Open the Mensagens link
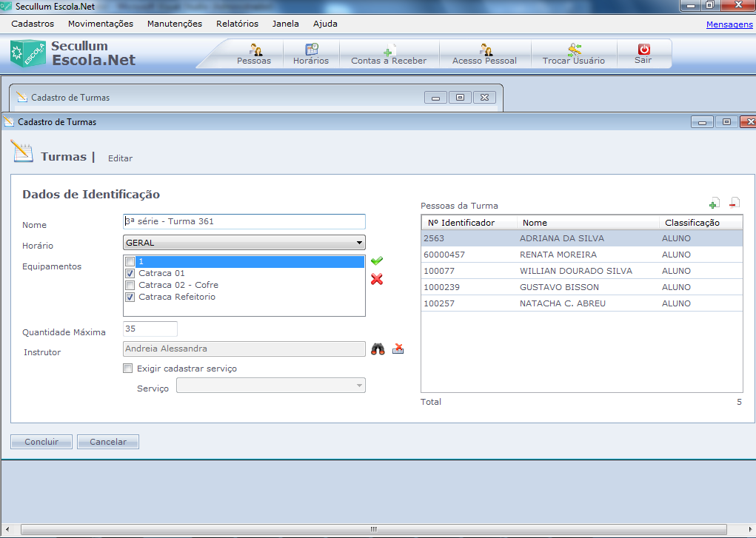The image size is (756, 538). pos(729,24)
